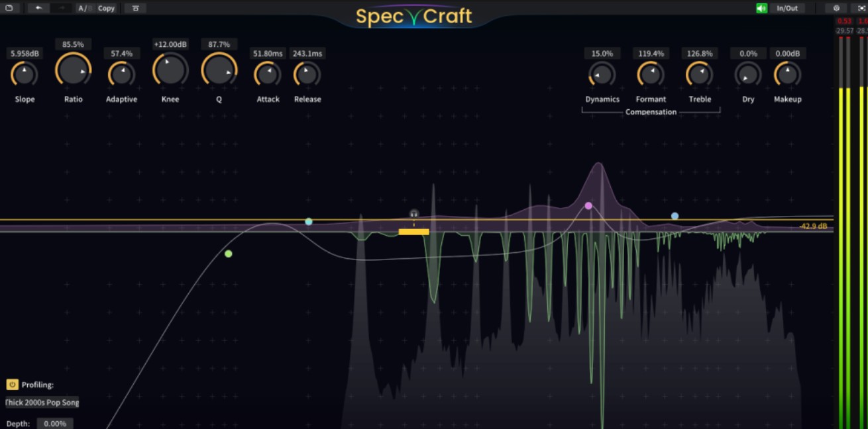The image size is (868, 429).
Task: Click the Profiling: label
Action: [x=38, y=385]
